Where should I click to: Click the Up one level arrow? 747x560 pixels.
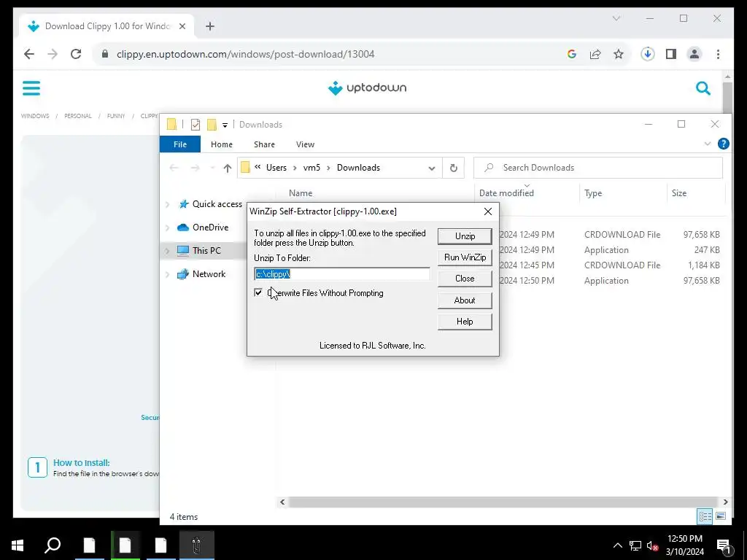pos(228,168)
